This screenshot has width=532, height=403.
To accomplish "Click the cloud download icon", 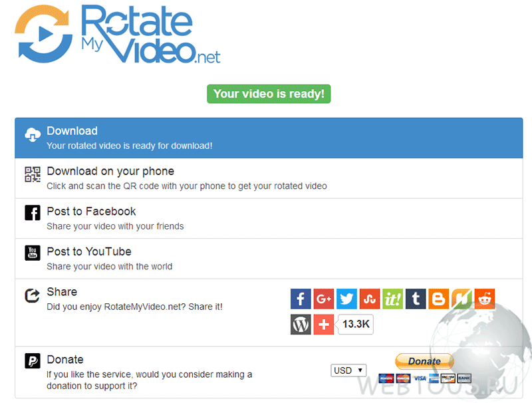I will pyautogui.click(x=33, y=135).
